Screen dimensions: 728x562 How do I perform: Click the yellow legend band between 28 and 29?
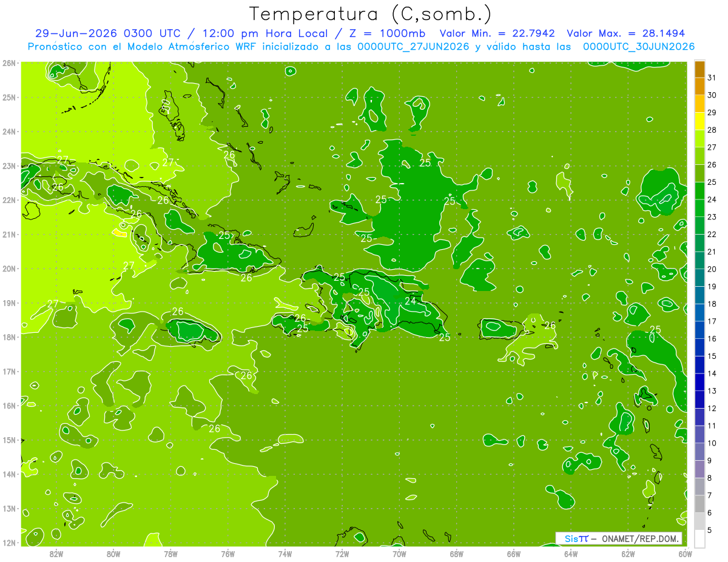point(699,121)
